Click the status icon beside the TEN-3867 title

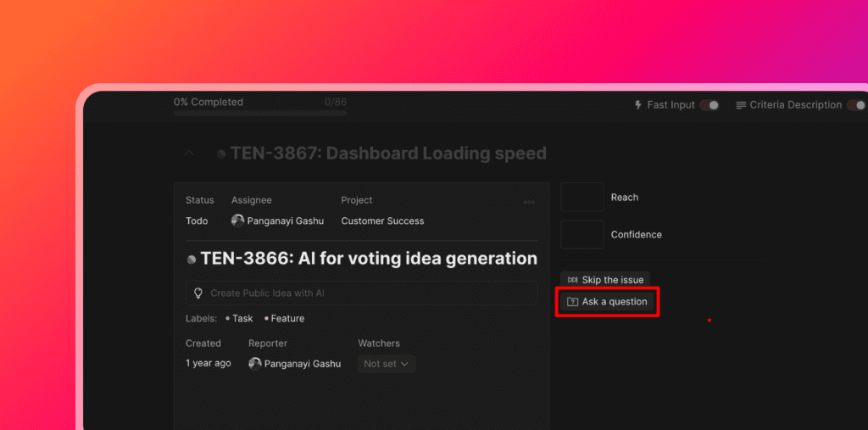coord(221,154)
